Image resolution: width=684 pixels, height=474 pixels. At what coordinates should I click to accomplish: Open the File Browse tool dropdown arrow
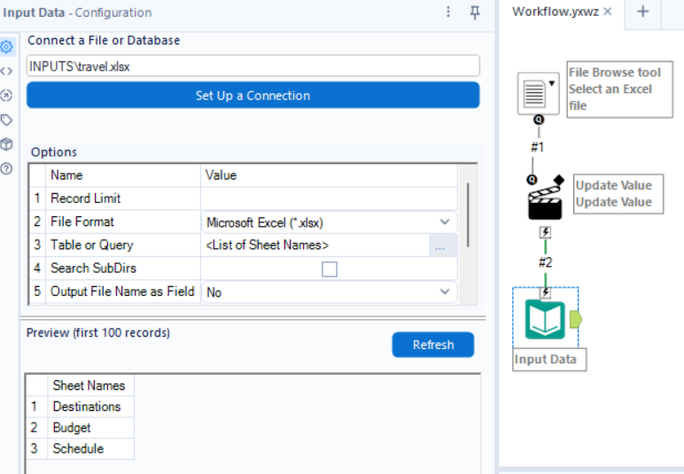point(552,83)
